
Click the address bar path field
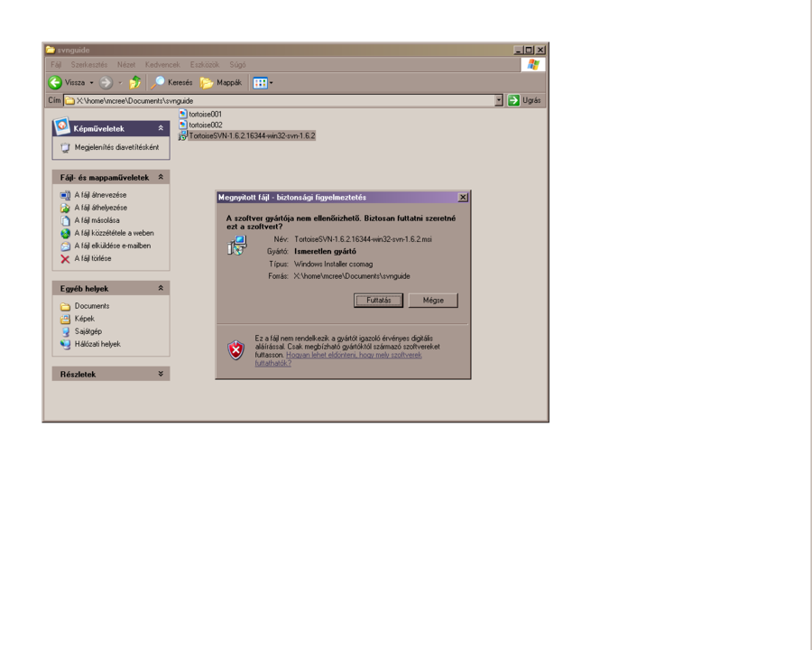pos(279,100)
